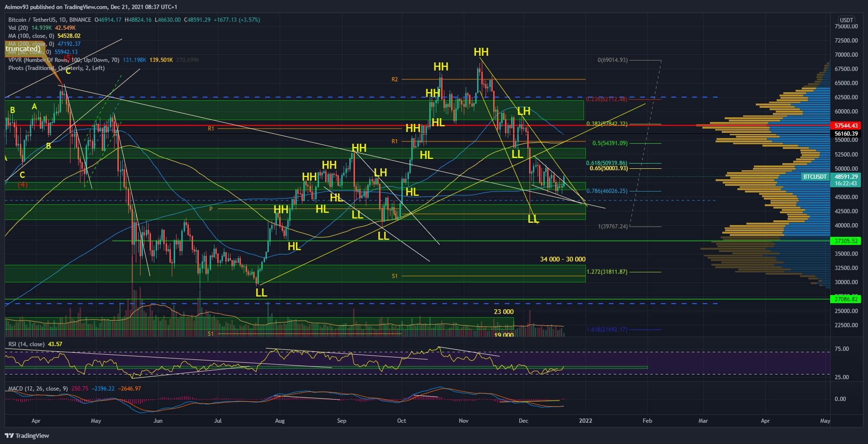Click the '23 000' zone label
Image resolution: width=868 pixels, height=444 pixels.
pyautogui.click(x=504, y=312)
